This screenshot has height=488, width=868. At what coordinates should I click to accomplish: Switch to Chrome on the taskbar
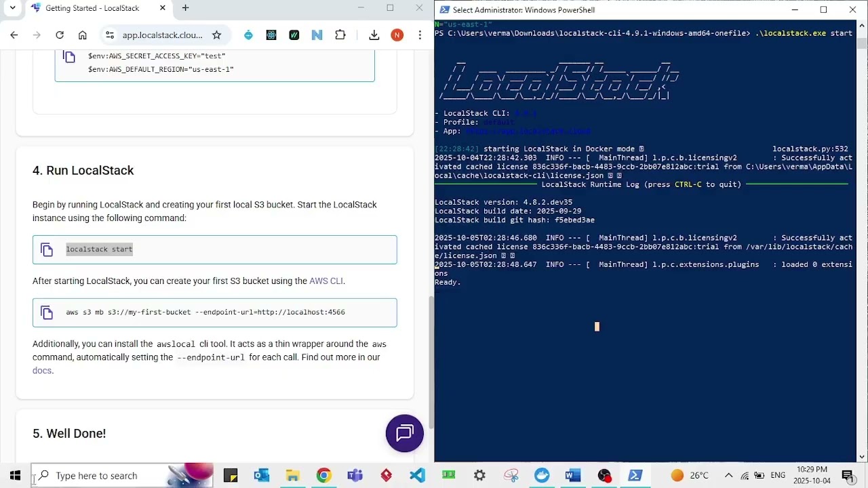[323, 476]
